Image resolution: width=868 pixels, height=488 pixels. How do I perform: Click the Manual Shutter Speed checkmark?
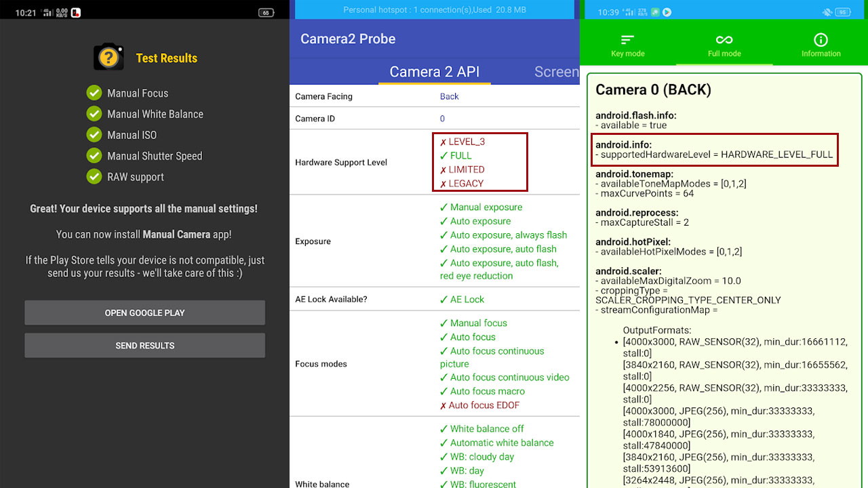(94, 155)
